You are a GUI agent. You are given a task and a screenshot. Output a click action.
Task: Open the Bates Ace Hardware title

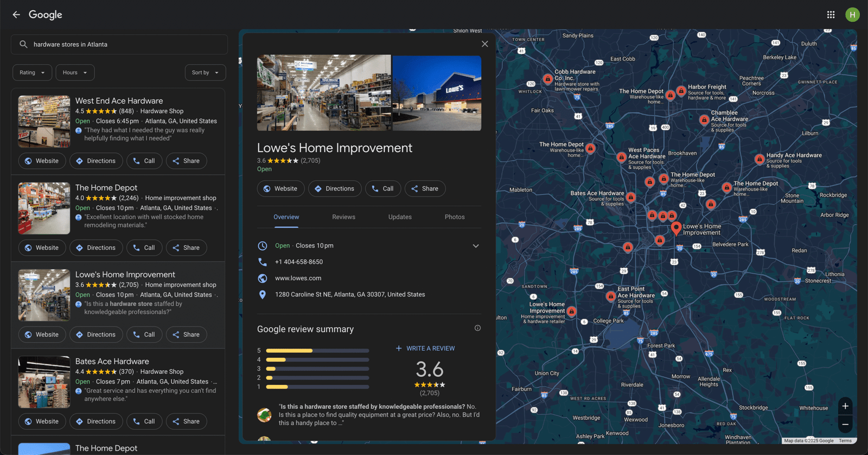click(112, 362)
